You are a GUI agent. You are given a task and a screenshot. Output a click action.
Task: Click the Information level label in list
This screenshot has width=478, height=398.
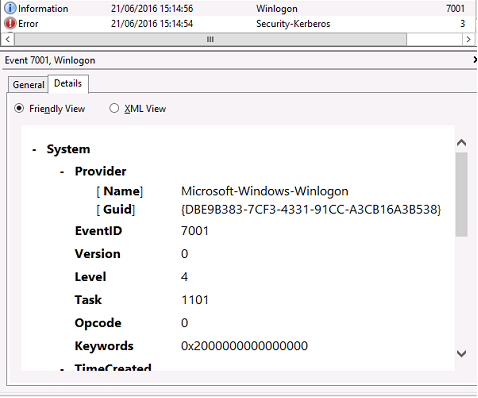click(x=43, y=9)
